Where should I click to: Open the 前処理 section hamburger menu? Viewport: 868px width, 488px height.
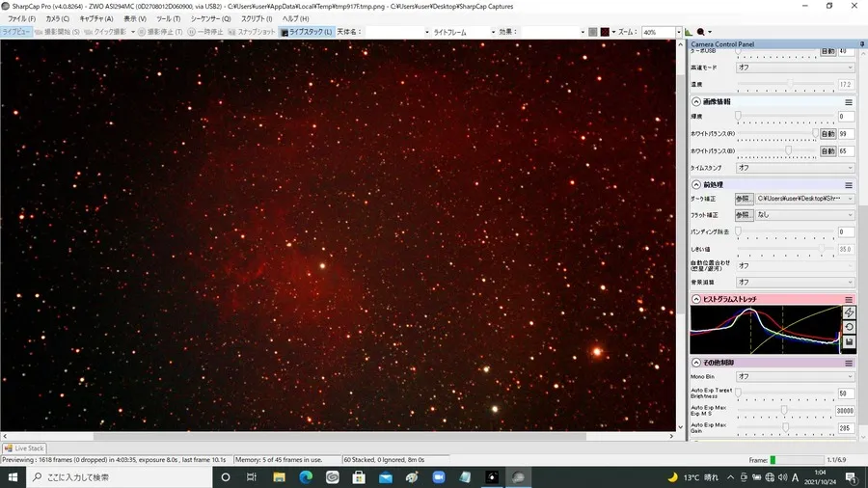[848, 185]
